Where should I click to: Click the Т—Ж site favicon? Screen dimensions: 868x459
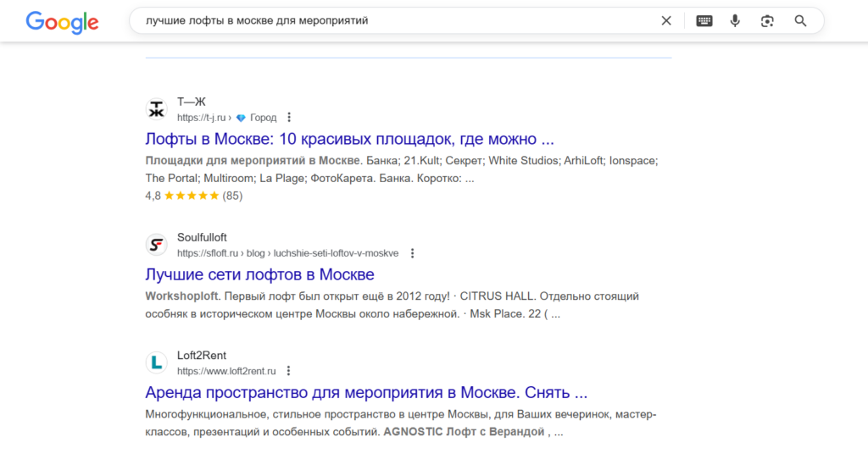[157, 109]
